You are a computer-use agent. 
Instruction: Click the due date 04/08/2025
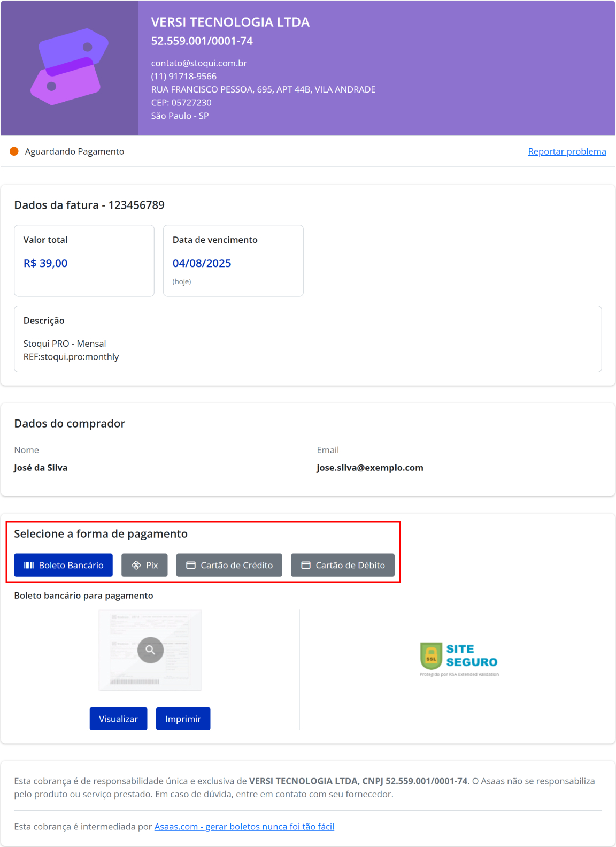pyautogui.click(x=202, y=263)
